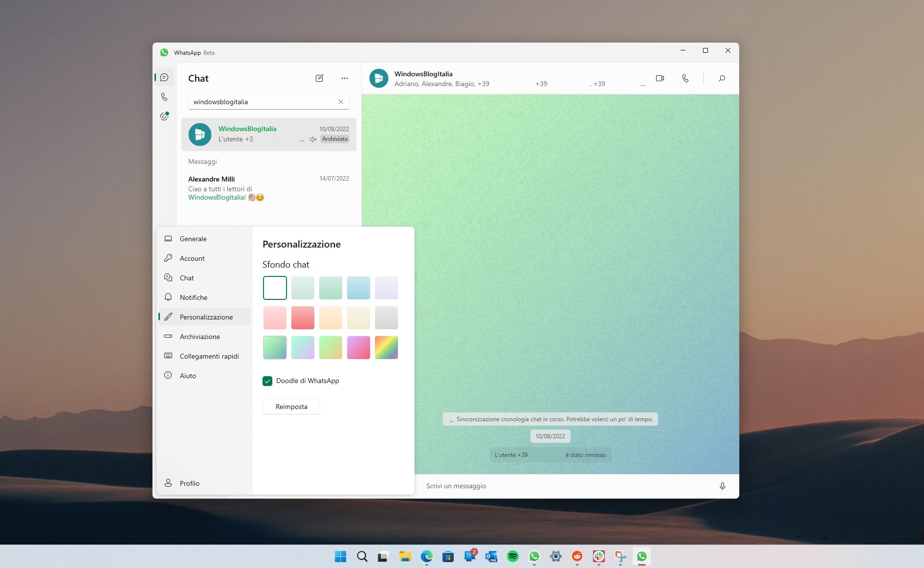Viewport: 924px width, 568px height.
Task: Choose the light pink background swatch
Action: [275, 318]
